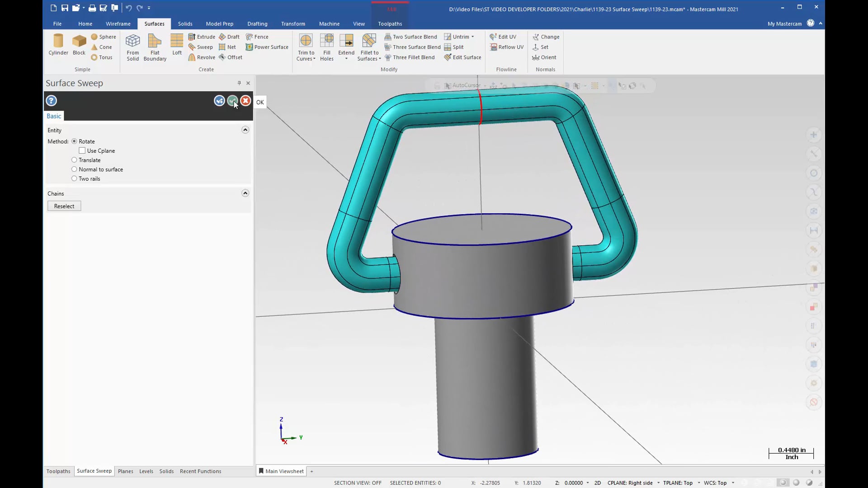
Task: Select the Edit Surface tool icon
Action: pos(448,57)
